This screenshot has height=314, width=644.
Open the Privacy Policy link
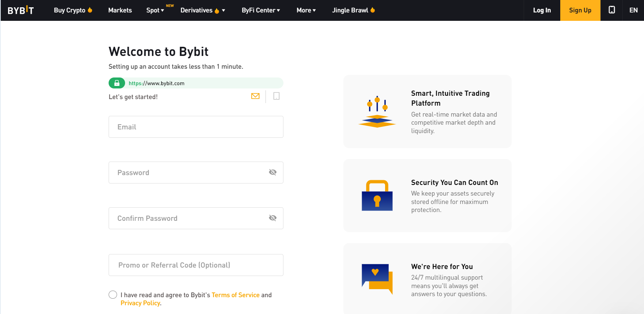(x=140, y=303)
